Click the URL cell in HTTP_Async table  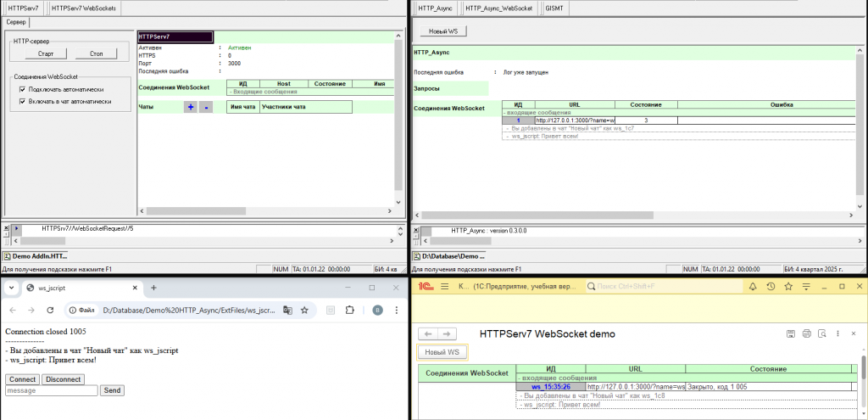tap(575, 120)
